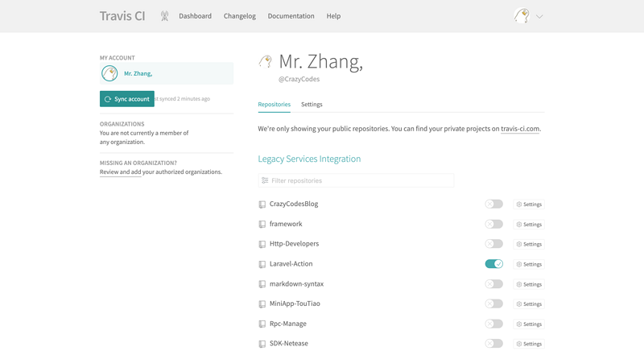Switch to the Repositories tab
This screenshot has width=644, height=351.
pos(274,105)
